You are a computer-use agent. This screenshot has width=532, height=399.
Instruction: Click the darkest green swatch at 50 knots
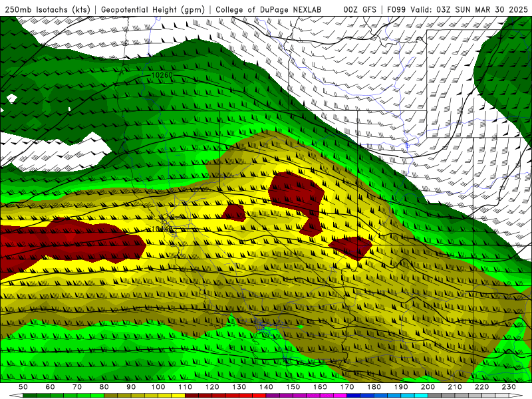pos(29,396)
